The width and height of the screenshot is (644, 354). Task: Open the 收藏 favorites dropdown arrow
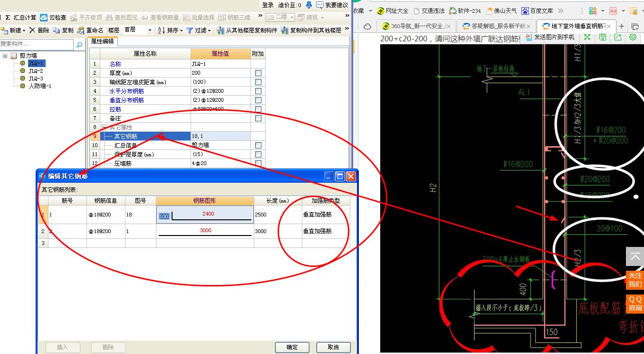(370, 10)
